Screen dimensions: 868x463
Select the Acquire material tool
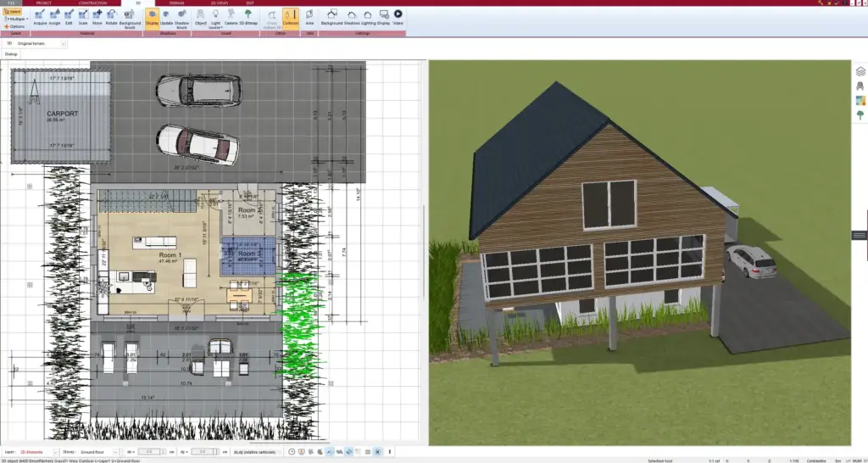(x=40, y=17)
